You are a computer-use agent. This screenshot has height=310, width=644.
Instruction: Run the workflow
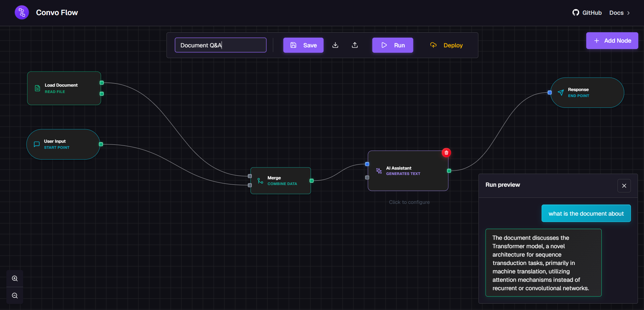click(393, 45)
